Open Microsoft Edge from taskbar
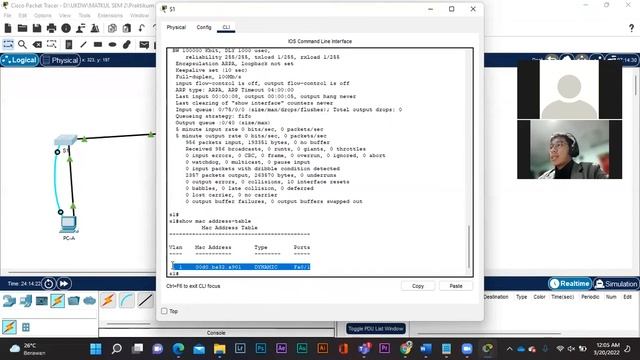 [x=178, y=349]
